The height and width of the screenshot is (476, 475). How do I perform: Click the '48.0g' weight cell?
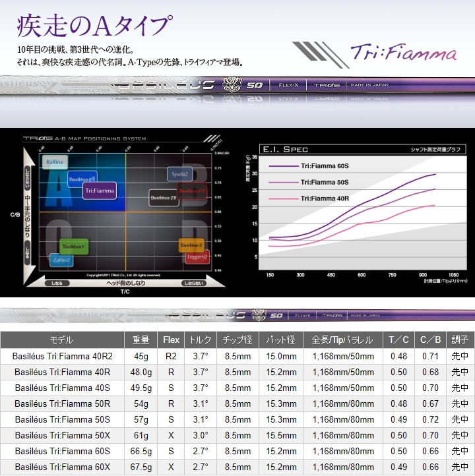pos(141,372)
